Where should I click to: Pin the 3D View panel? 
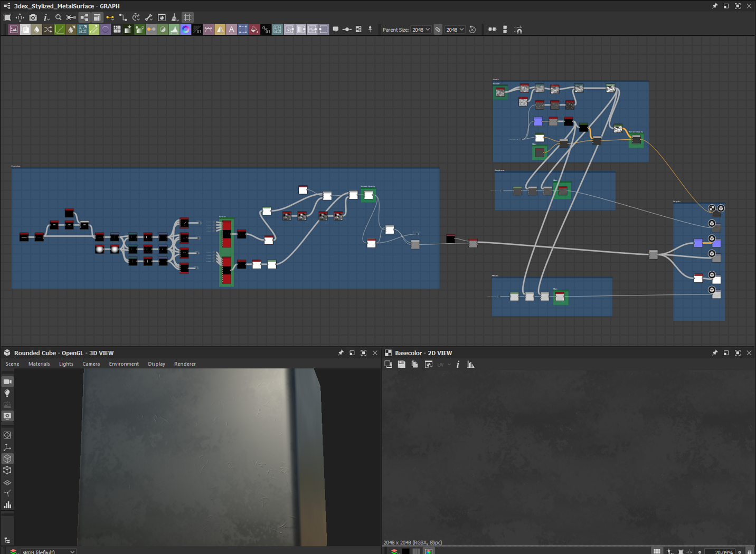pos(341,353)
